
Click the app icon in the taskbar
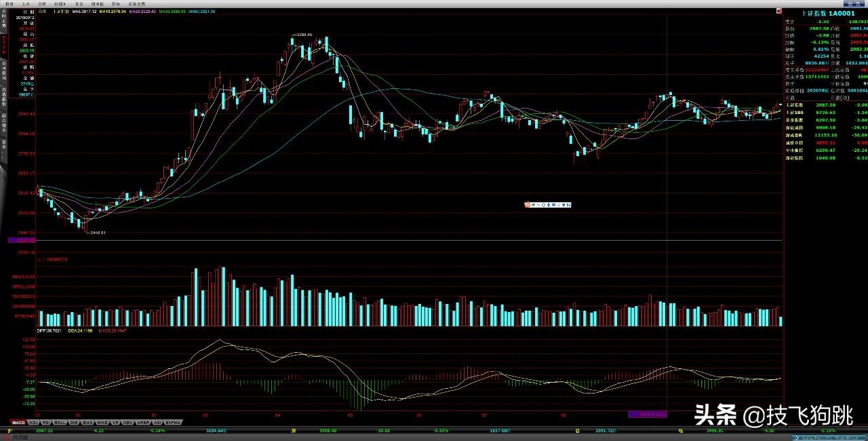[6, 438]
